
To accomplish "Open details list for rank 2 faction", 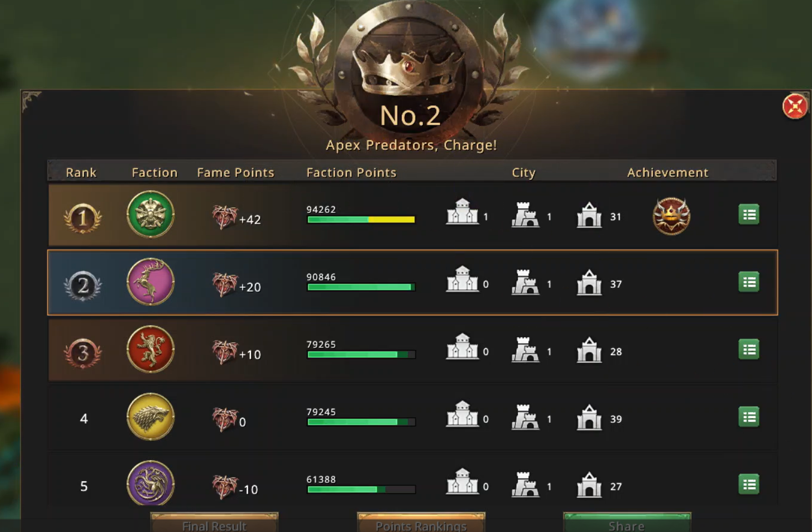I will [748, 282].
